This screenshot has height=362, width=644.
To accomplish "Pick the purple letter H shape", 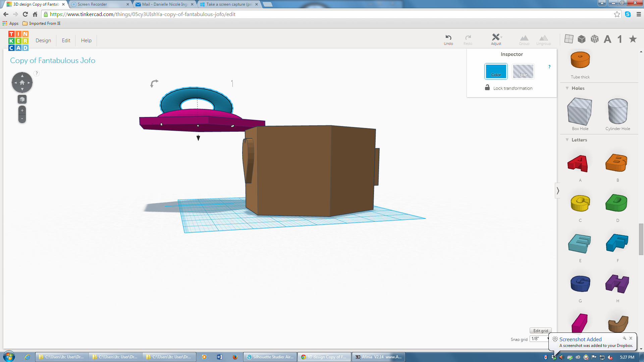I will tap(617, 284).
